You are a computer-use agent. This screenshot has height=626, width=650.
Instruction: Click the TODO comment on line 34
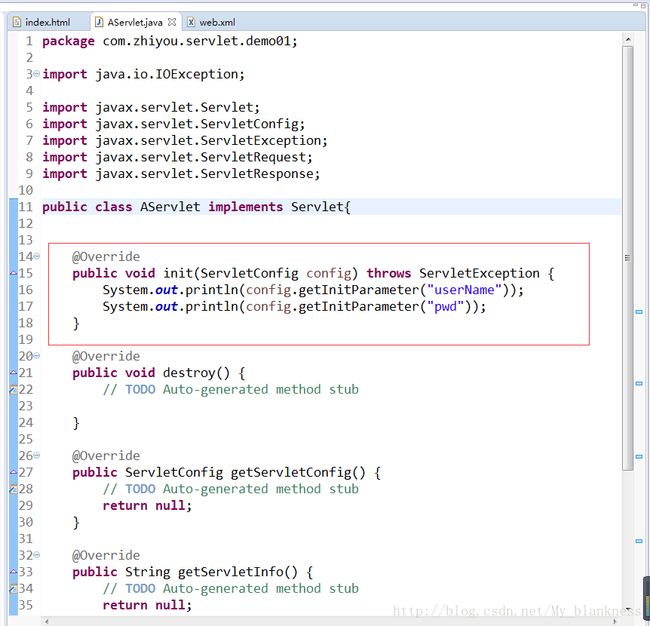click(x=230, y=588)
